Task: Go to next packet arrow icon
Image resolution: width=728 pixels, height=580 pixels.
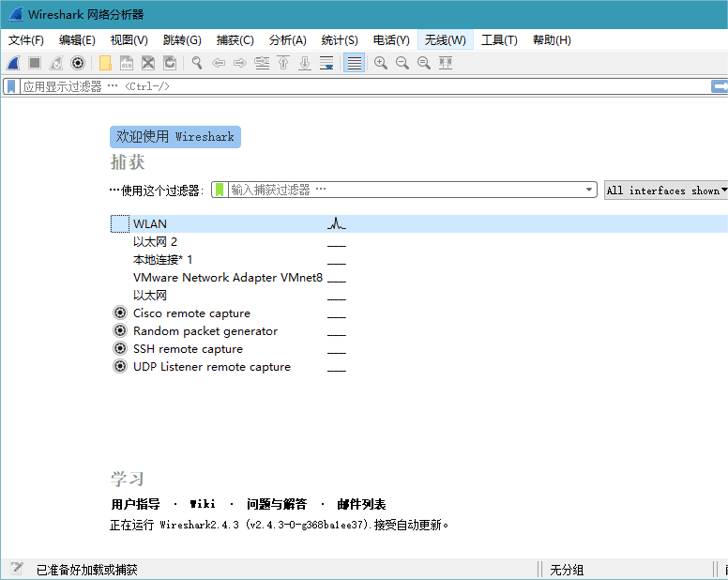Action: click(x=240, y=63)
